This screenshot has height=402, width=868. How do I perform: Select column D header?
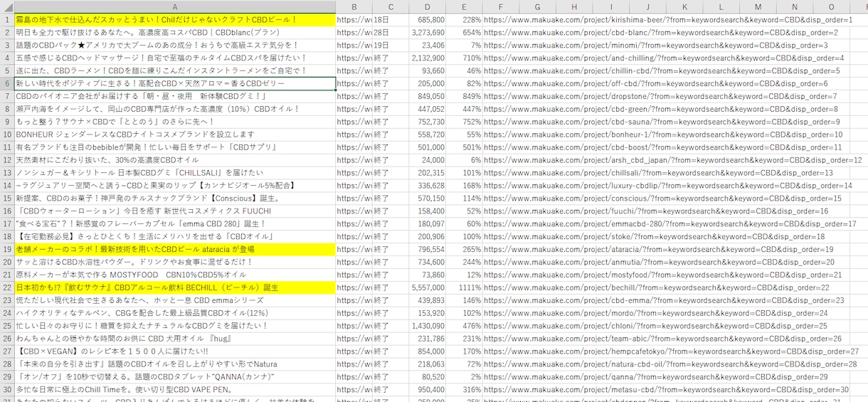[x=427, y=6]
